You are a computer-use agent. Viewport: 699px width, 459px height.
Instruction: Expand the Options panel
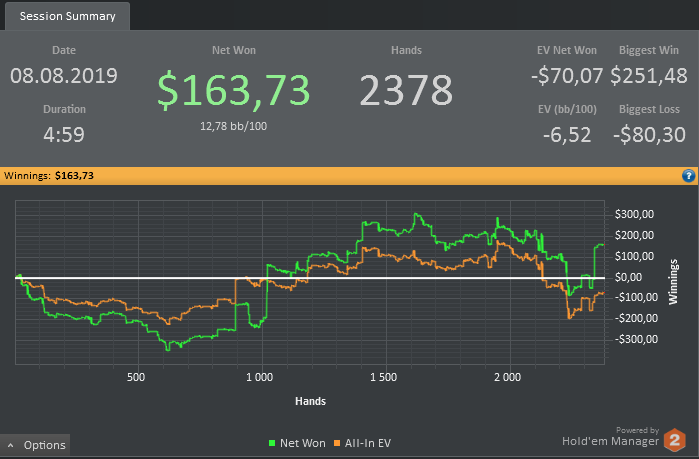(35, 445)
